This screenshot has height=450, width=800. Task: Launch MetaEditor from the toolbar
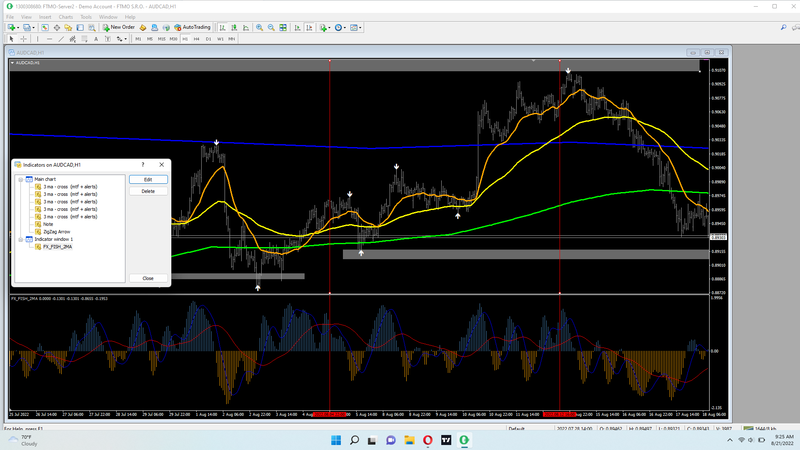tap(143, 28)
